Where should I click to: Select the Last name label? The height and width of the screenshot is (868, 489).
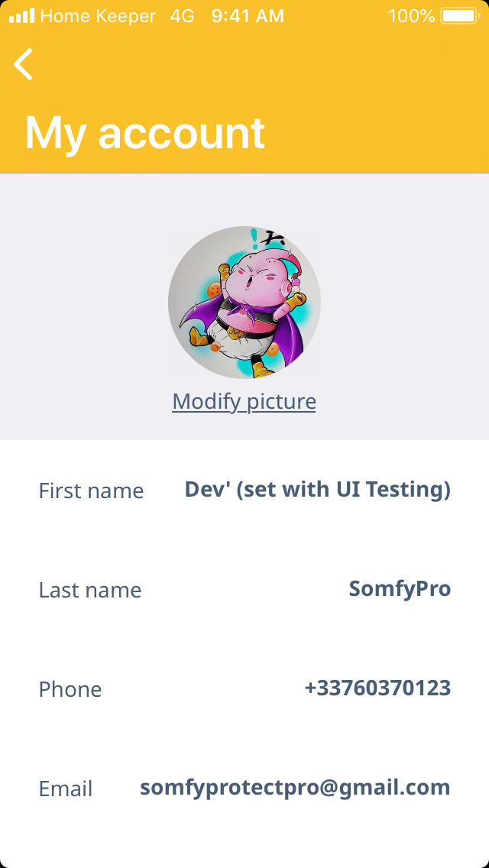tap(90, 590)
